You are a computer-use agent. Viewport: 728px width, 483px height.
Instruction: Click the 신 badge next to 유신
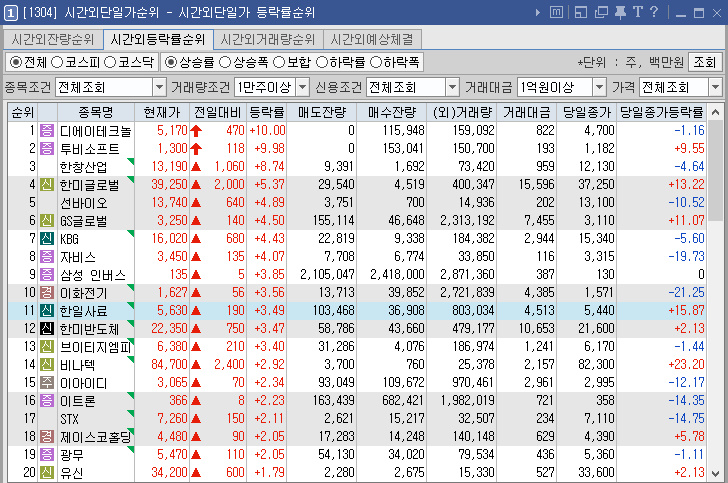pos(46,473)
